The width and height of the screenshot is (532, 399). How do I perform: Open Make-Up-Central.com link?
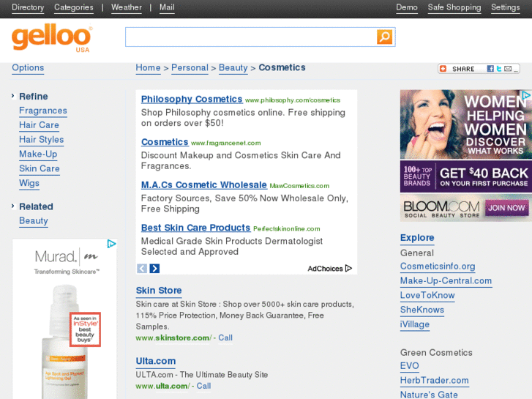(446, 281)
